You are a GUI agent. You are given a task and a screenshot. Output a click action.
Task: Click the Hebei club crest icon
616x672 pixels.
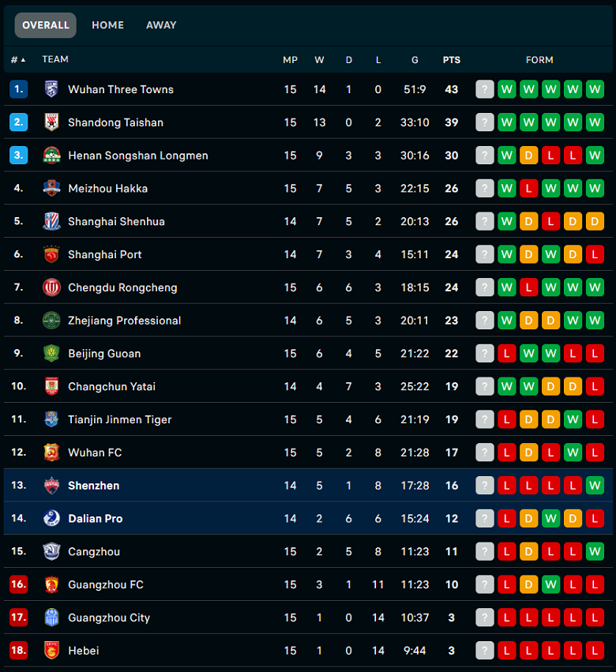(51, 650)
